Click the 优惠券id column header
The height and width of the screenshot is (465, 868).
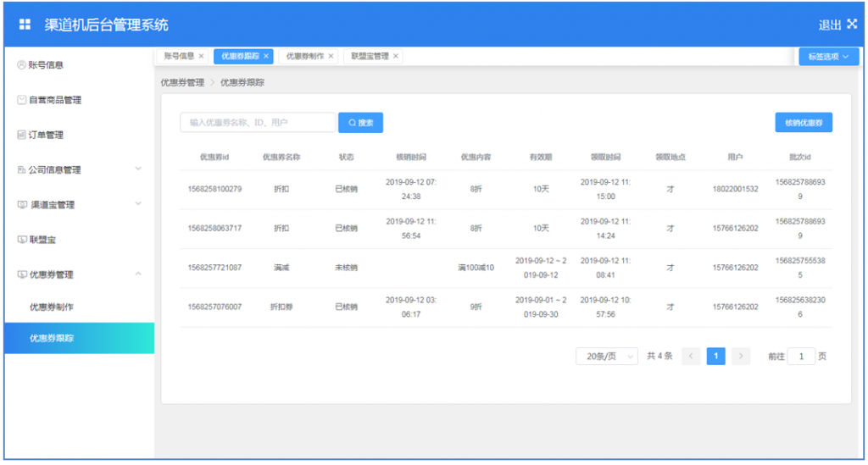tap(214, 157)
